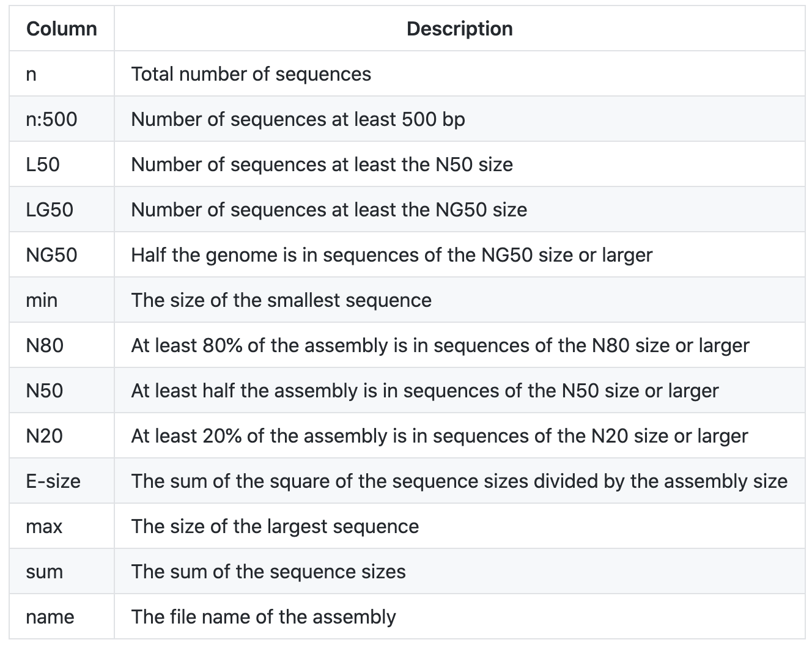Click the 'Column' header cell
Viewport: 812px width, 648px height.
point(62,29)
